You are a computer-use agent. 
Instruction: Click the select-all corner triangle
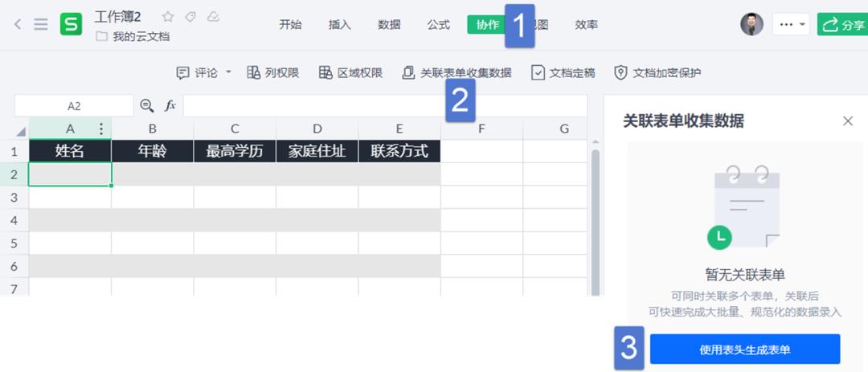click(x=22, y=133)
